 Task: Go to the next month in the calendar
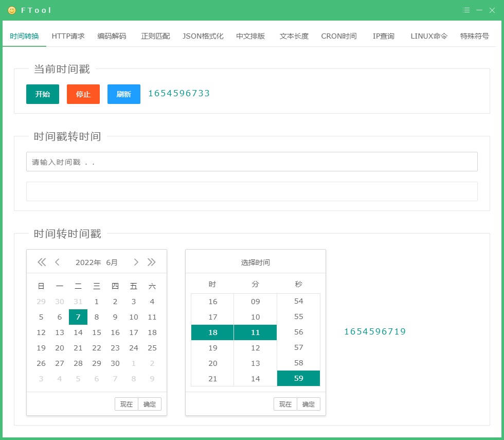tap(136, 262)
